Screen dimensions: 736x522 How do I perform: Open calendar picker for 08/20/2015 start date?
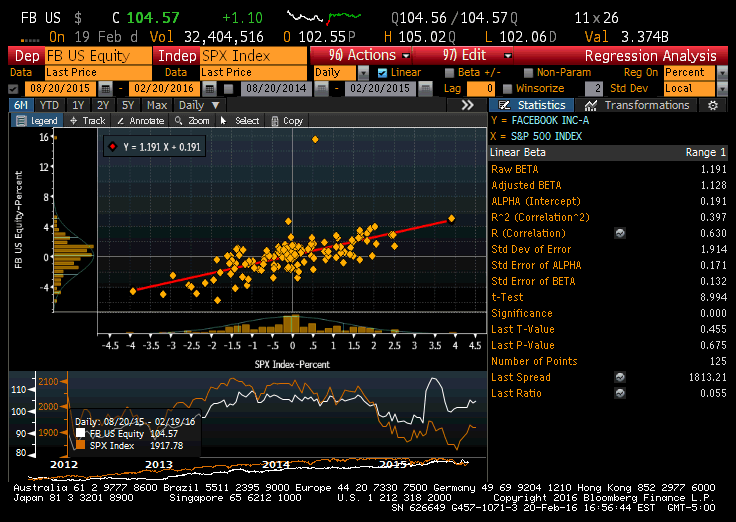tap(106, 89)
